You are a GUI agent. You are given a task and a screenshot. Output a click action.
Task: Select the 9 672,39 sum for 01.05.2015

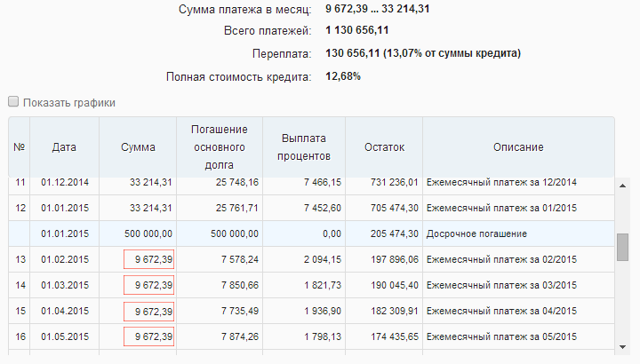pos(149,337)
